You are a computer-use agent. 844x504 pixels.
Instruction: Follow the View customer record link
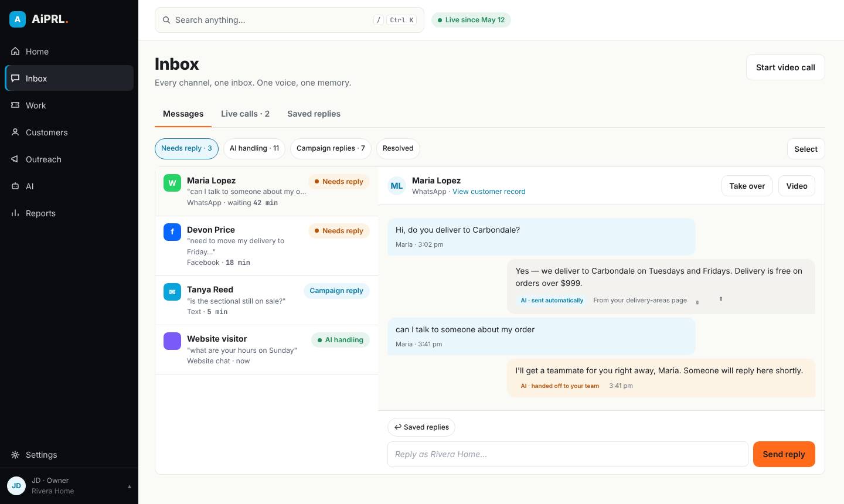point(489,192)
